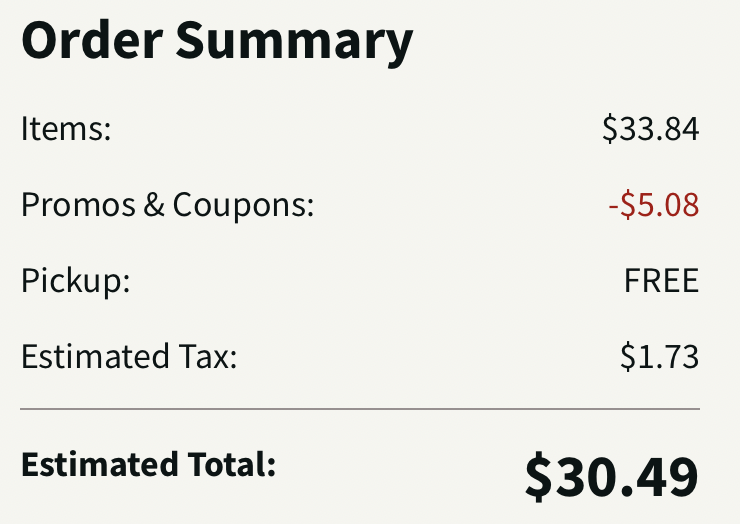Click the dollar sign of $30.49

click(x=539, y=477)
